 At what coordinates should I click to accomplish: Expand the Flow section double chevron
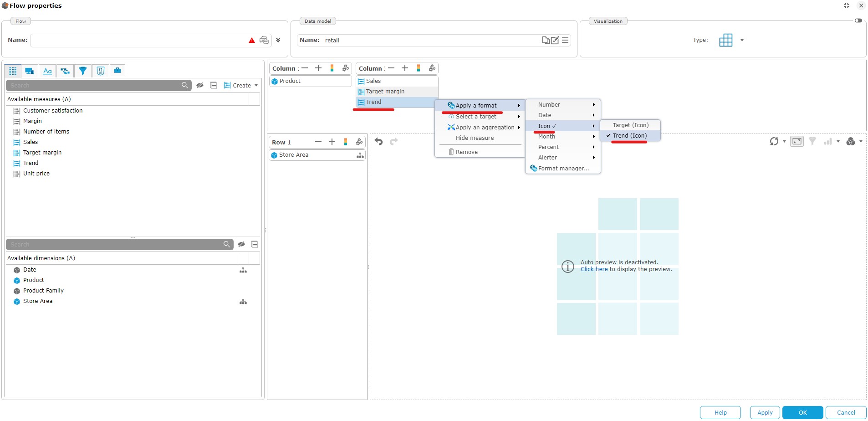pos(278,40)
